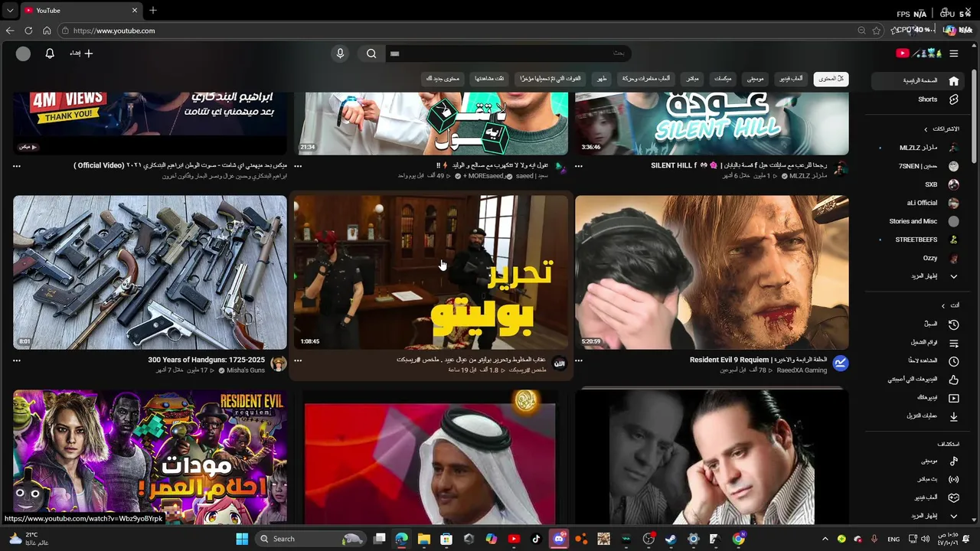Click the browser home icon
The image size is (980, 551).
[47, 31]
